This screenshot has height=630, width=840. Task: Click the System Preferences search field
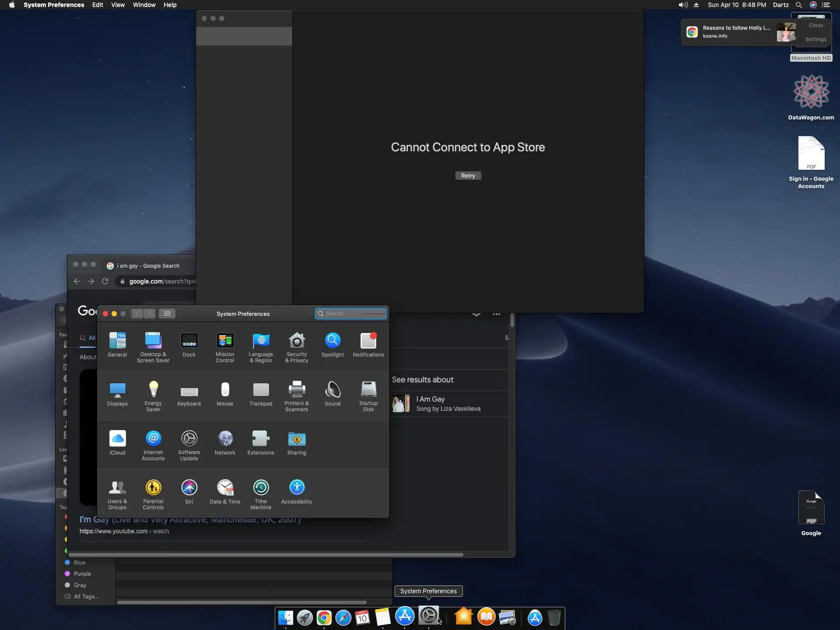pyautogui.click(x=352, y=314)
